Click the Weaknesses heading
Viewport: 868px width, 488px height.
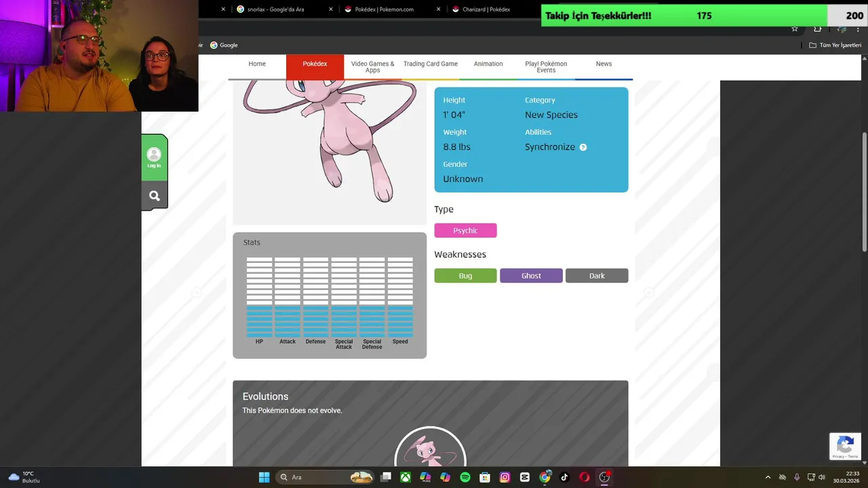pyautogui.click(x=460, y=255)
